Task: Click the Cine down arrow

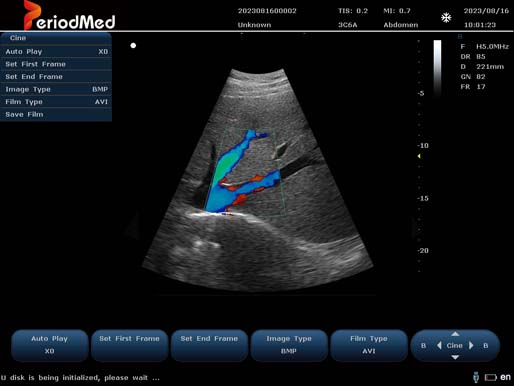Action: [455, 357]
